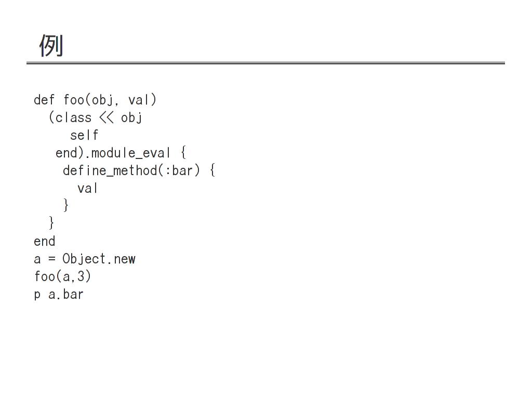Click the 'define_method(:bar) {' line
Image resolution: width=532 pixels, height=399 pixels.
coord(139,170)
